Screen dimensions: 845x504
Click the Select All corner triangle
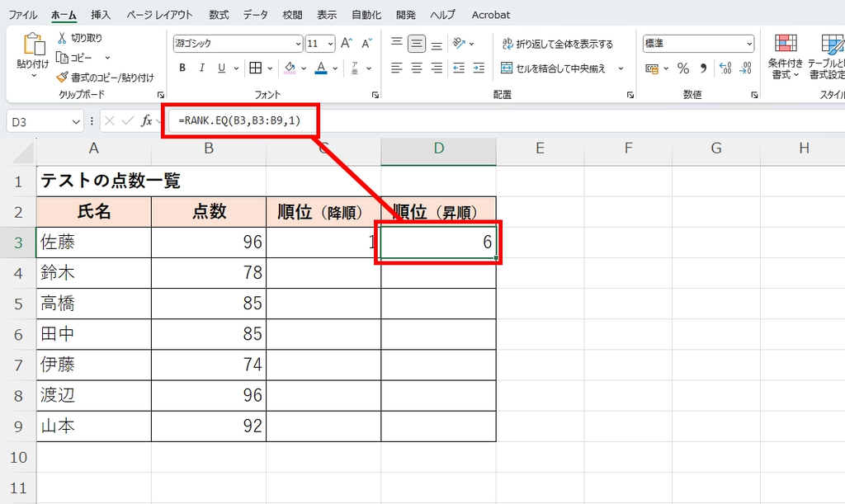click(x=24, y=153)
